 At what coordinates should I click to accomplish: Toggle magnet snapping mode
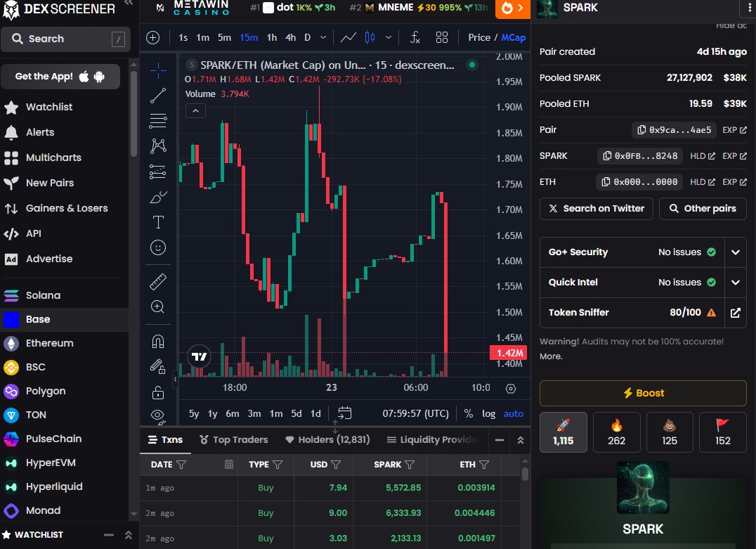coord(157,342)
